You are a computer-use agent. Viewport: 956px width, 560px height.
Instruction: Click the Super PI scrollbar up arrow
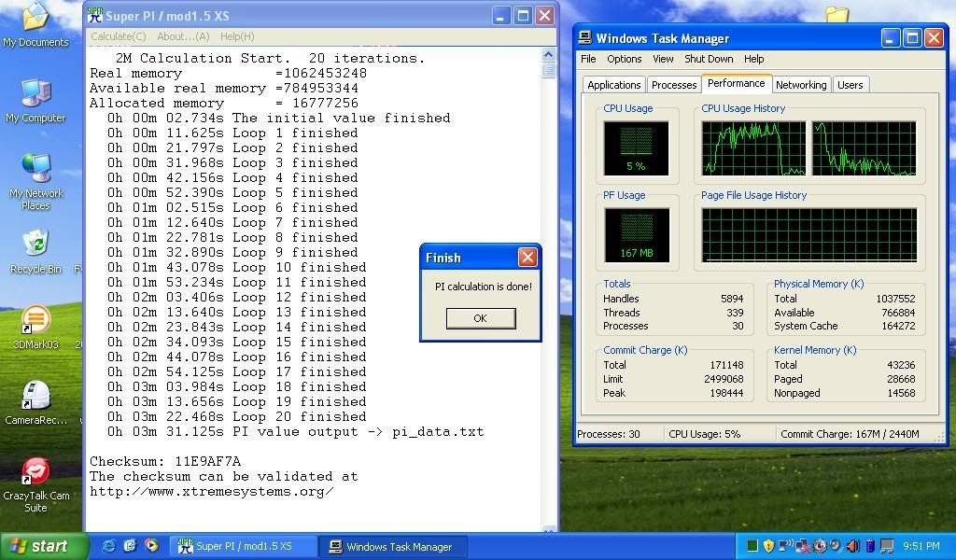point(549,55)
